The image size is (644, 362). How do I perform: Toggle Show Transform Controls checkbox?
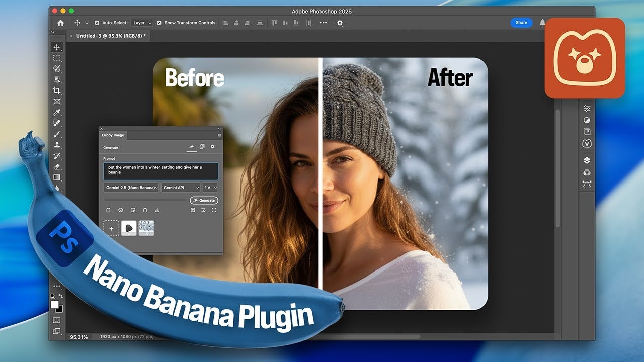pyautogui.click(x=159, y=23)
